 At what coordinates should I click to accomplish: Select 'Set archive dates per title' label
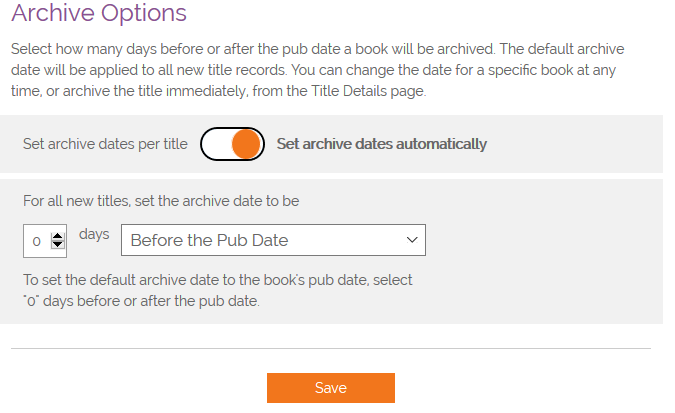(105, 144)
